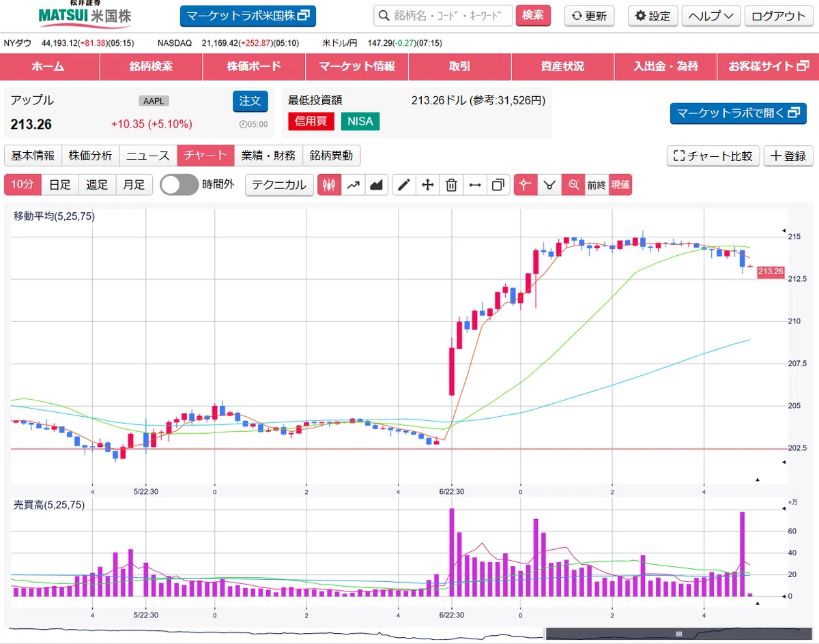Screen dimensions: 819x644
Task: Click arrow marker at bottom of price chart
Action: (x=756, y=479)
